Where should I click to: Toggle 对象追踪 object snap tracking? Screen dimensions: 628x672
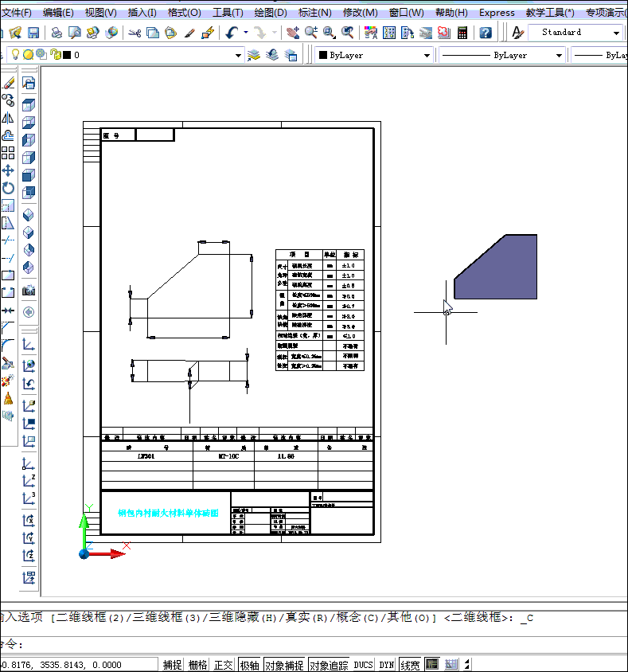click(x=329, y=665)
